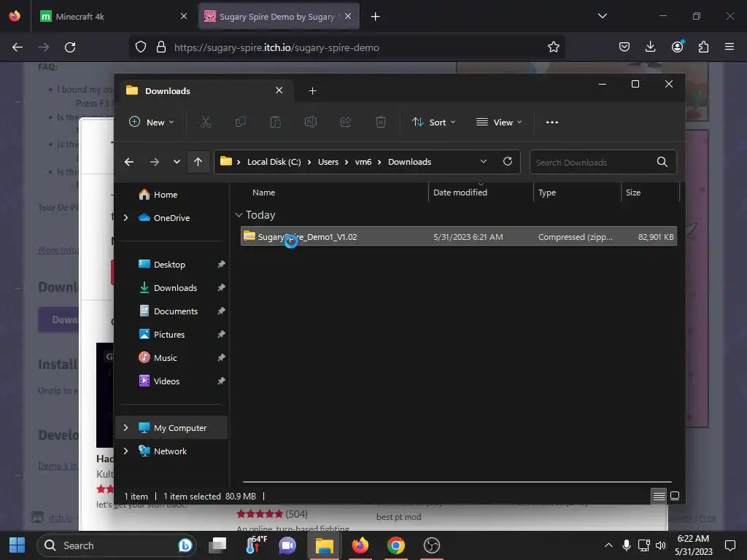This screenshot has width=747, height=560.
Task: Bookmark this page with star icon
Action: [554, 47]
